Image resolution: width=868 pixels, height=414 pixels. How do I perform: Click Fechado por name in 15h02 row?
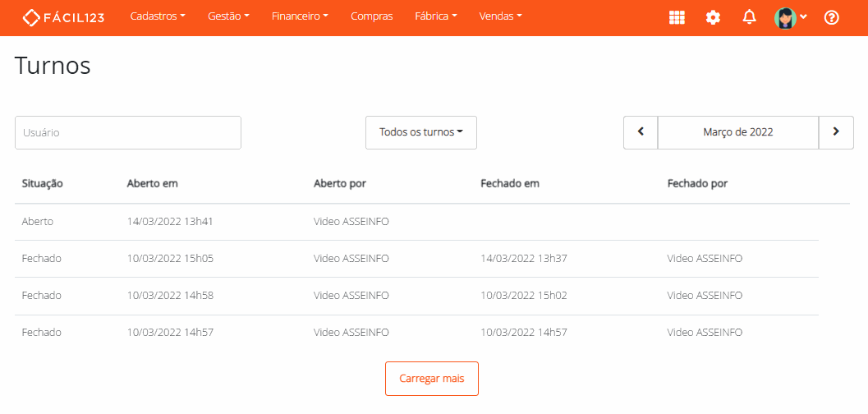tap(705, 296)
